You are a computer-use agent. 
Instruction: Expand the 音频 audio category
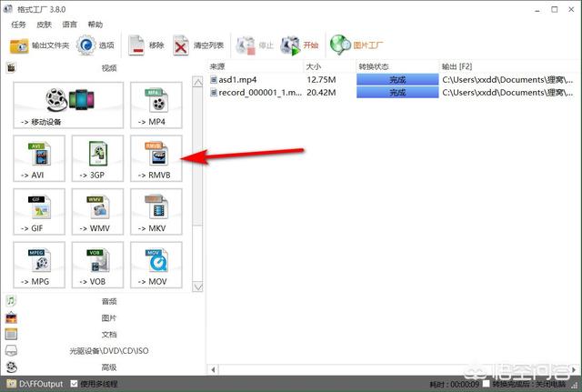click(x=108, y=300)
